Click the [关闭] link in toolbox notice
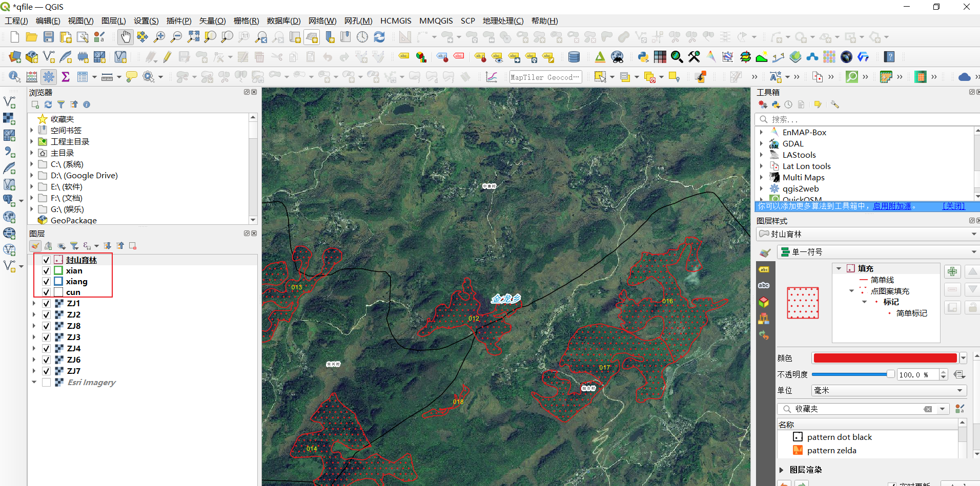 click(953, 206)
